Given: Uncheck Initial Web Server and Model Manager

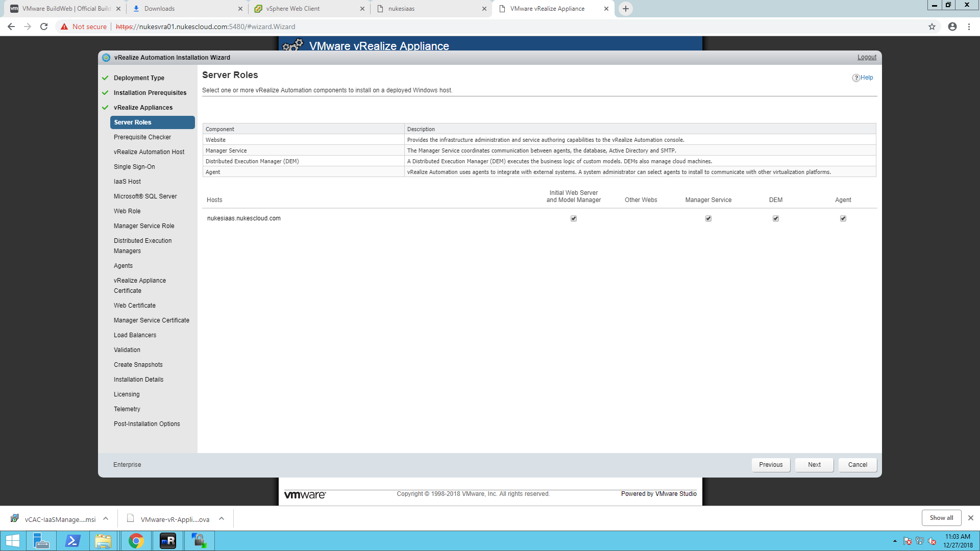Looking at the screenshot, I should (x=574, y=218).
